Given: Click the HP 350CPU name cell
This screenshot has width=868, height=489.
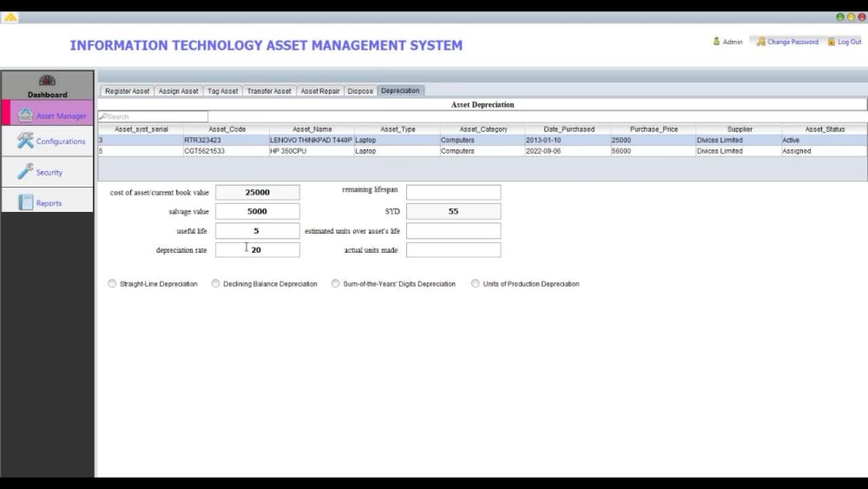Looking at the screenshot, I should pyautogui.click(x=312, y=150).
